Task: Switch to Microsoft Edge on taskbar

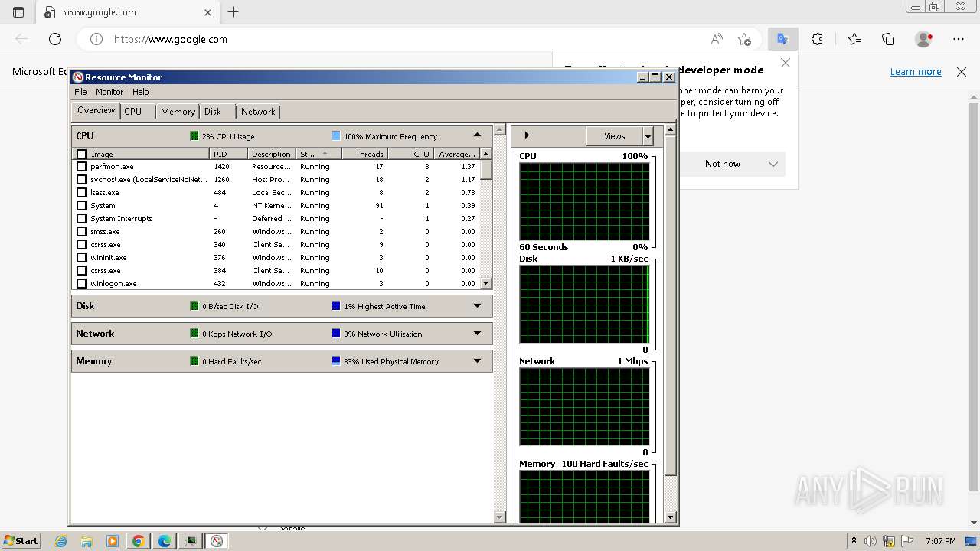Action: coord(165,541)
